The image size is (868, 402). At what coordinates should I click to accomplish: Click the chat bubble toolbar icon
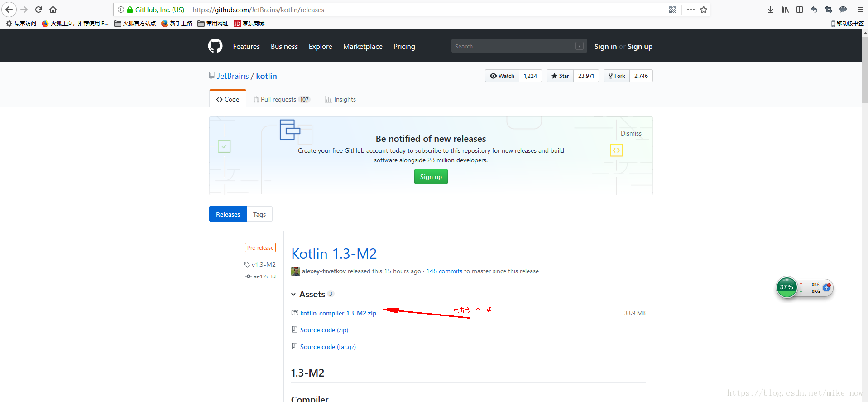click(843, 10)
